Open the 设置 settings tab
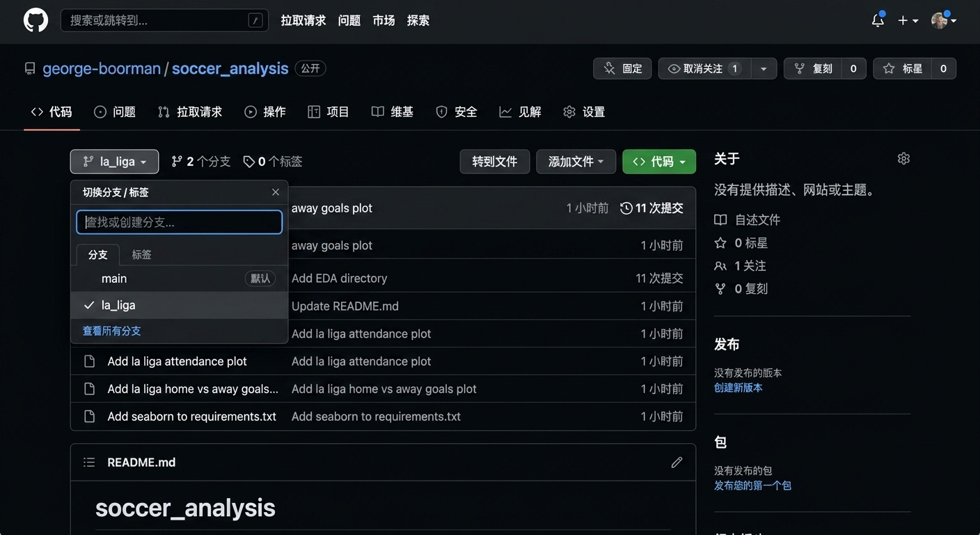Viewport: 980px width, 535px height. 584,111
